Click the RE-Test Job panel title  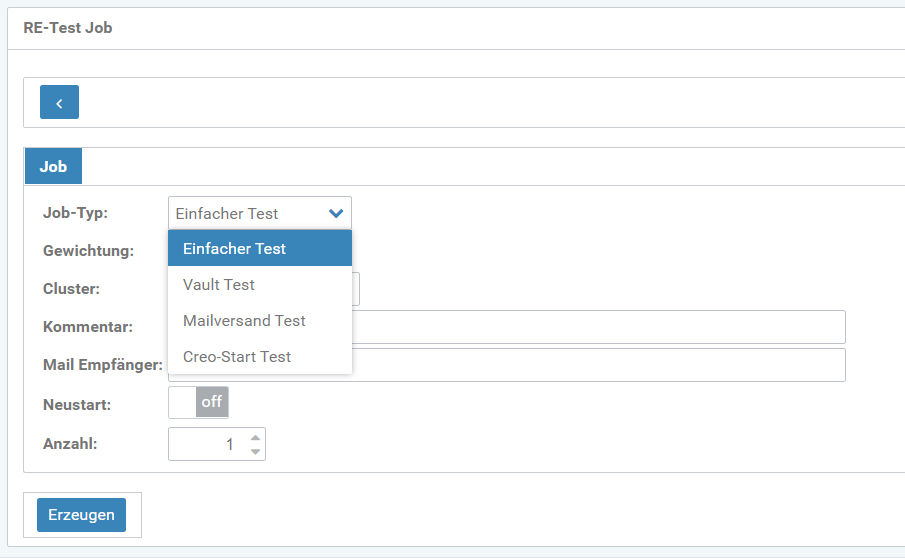pos(68,28)
